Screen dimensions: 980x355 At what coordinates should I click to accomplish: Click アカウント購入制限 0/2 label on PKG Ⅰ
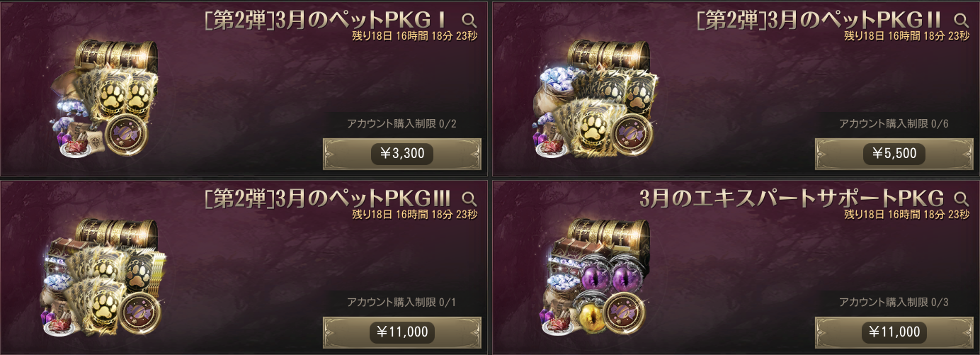(401, 123)
